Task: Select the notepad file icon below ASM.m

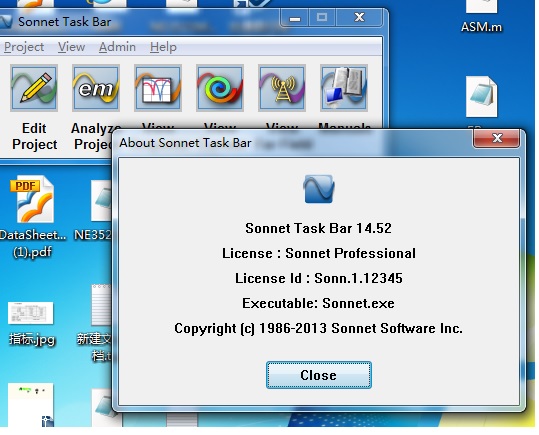Action: [x=481, y=97]
